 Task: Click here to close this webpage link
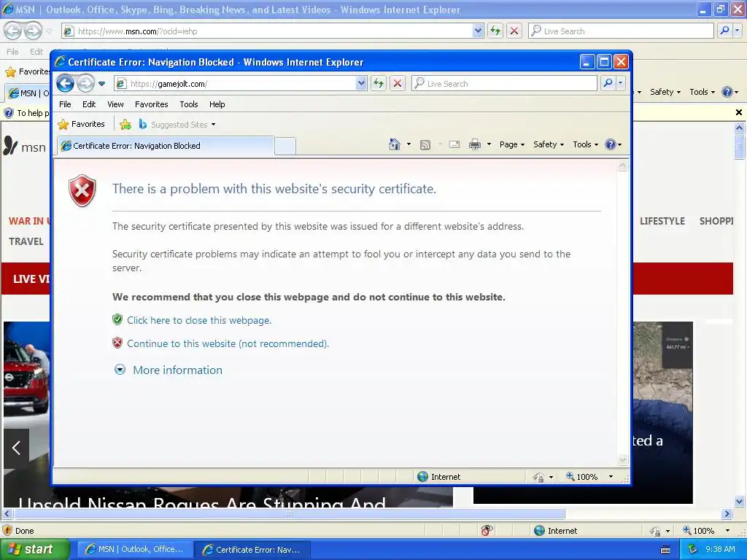(x=199, y=321)
